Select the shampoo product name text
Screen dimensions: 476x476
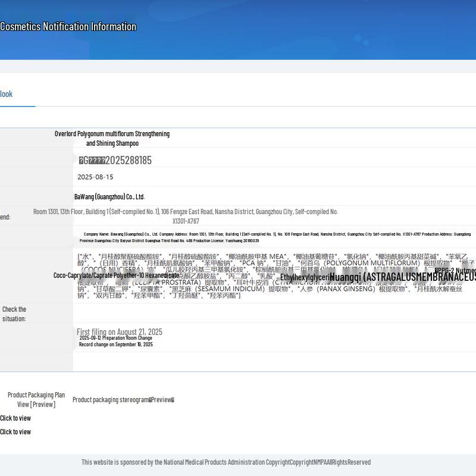[x=112, y=139]
